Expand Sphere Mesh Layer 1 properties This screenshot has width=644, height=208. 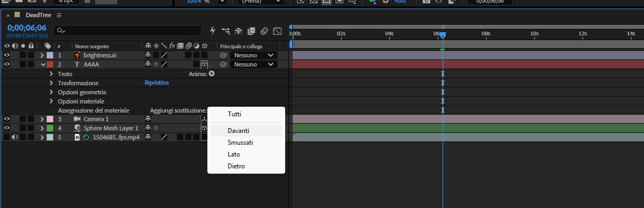[42, 128]
